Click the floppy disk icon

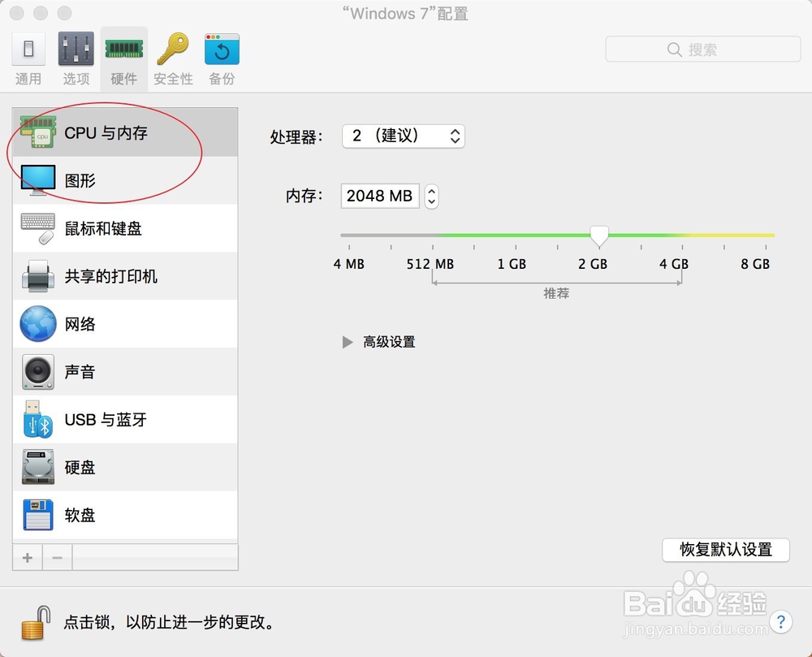pos(38,515)
